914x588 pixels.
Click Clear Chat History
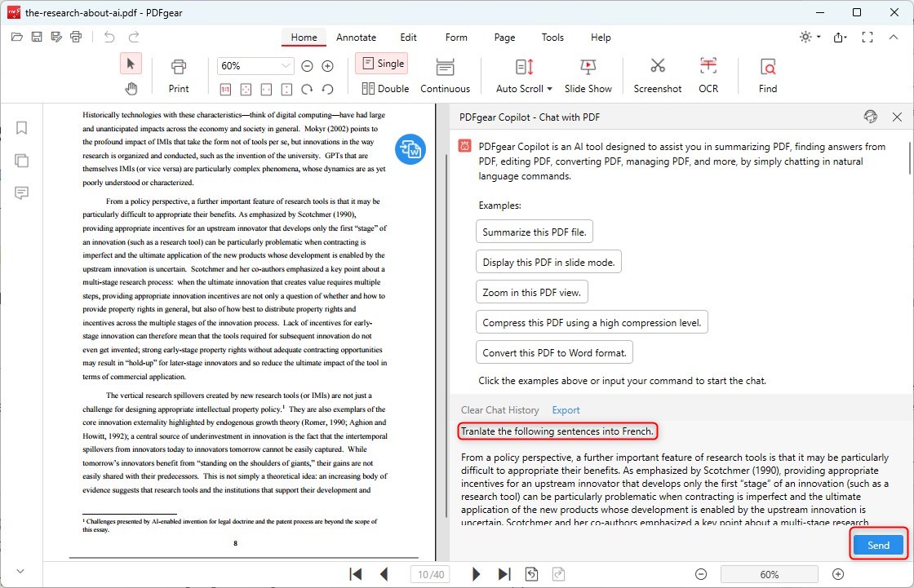point(500,410)
